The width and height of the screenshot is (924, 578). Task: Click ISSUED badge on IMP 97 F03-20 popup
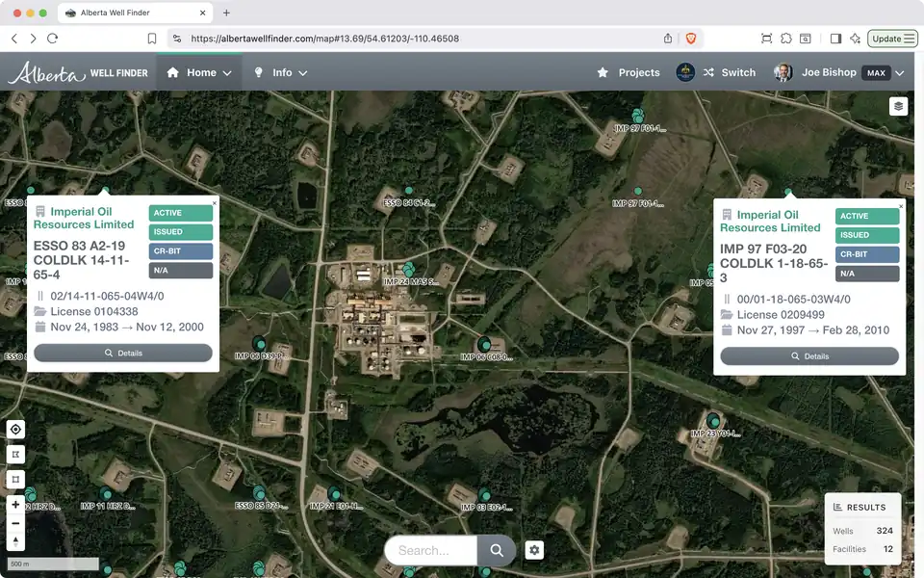click(867, 235)
